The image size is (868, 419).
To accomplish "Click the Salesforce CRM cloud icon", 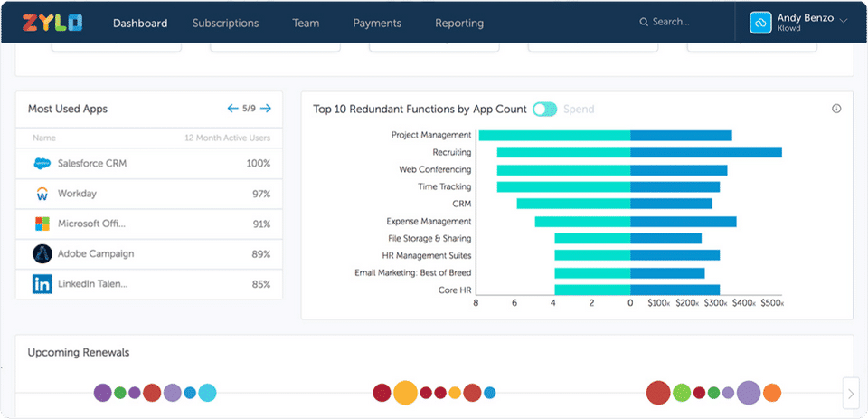I will pos(42,164).
